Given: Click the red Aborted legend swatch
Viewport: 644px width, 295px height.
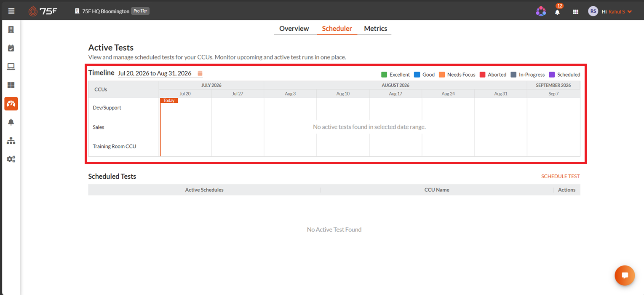Looking at the screenshot, I should point(483,75).
